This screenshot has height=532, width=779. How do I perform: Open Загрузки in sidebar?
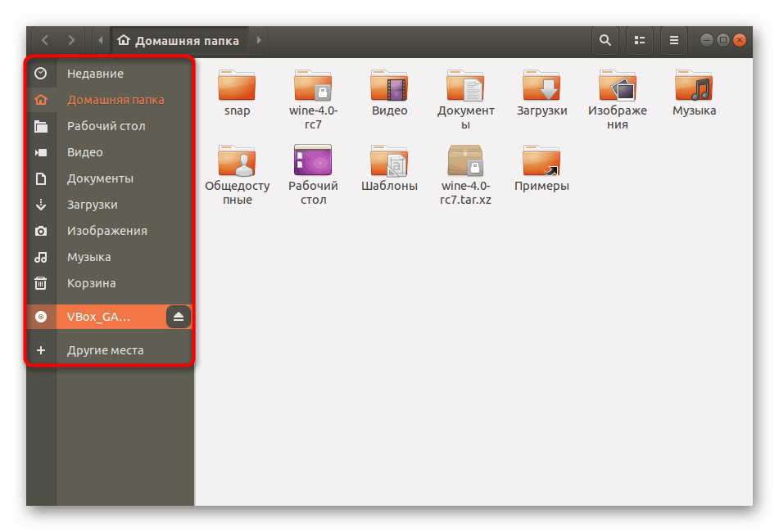coord(110,205)
